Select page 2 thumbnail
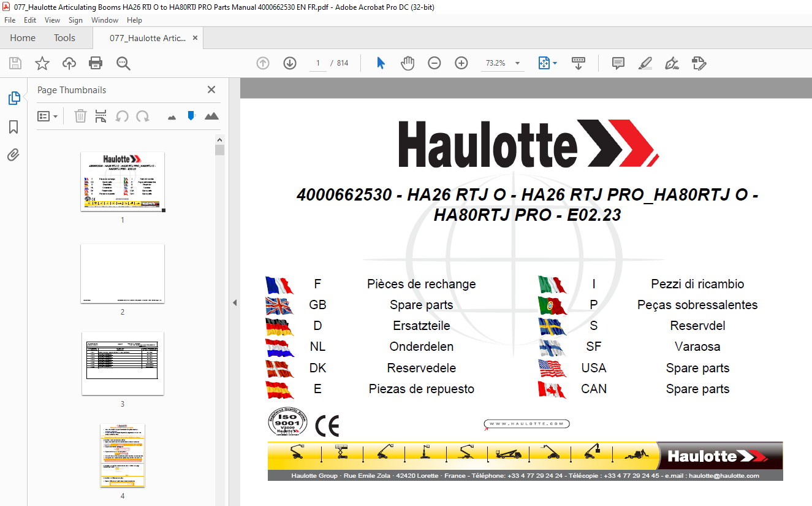This screenshot has width=812, height=506. (123, 274)
